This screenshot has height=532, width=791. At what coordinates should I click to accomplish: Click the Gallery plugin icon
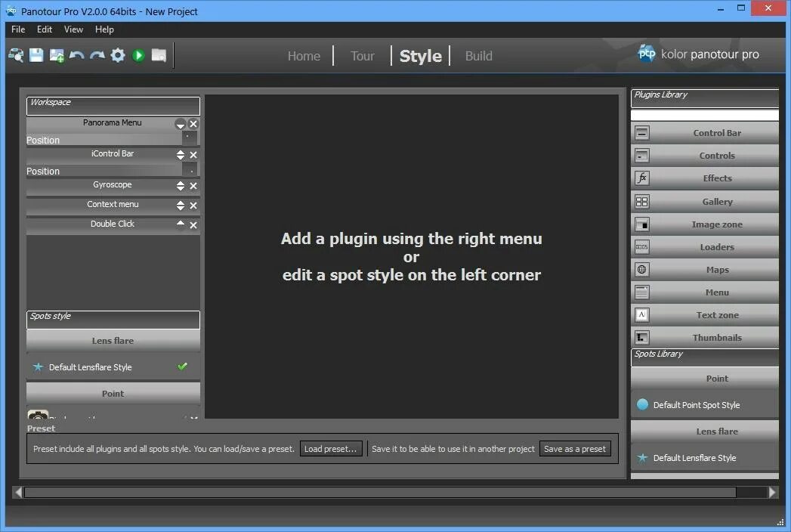click(x=641, y=202)
